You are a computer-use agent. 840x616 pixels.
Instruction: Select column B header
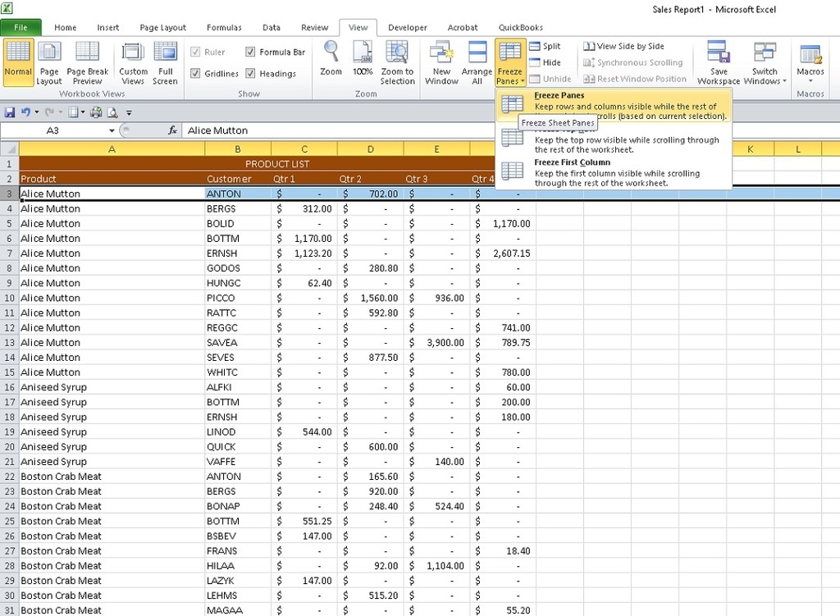(x=237, y=149)
